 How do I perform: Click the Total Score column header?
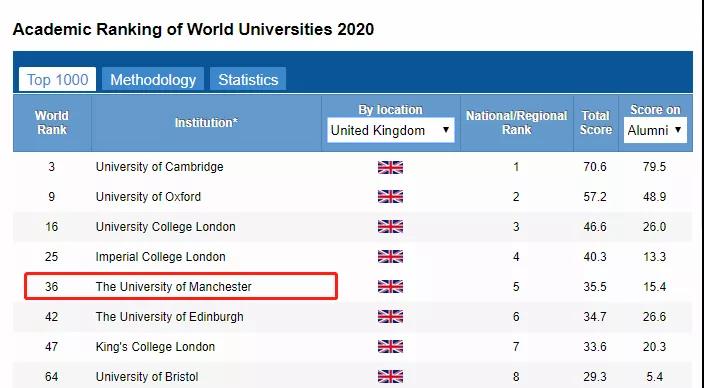[x=595, y=123]
